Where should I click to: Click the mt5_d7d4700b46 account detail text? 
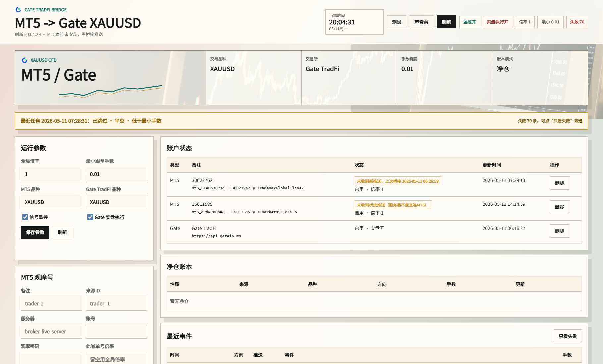pyautogui.click(x=244, y=212)
